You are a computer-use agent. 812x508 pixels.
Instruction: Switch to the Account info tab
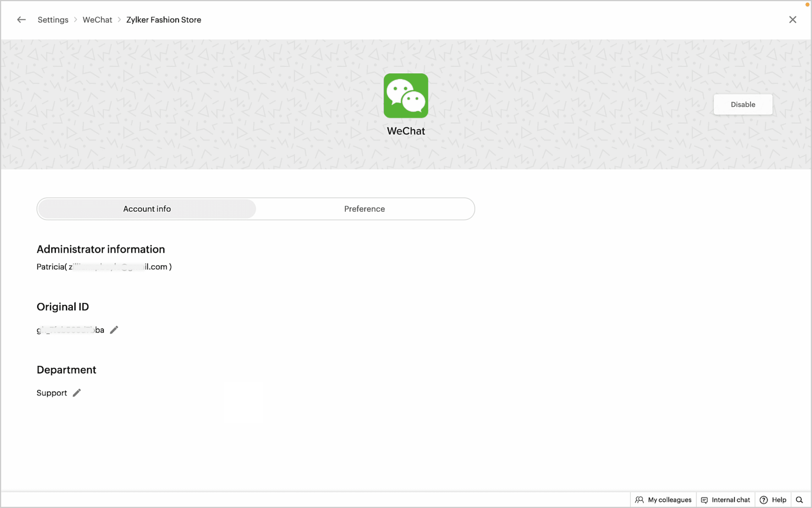coord(147,209)
